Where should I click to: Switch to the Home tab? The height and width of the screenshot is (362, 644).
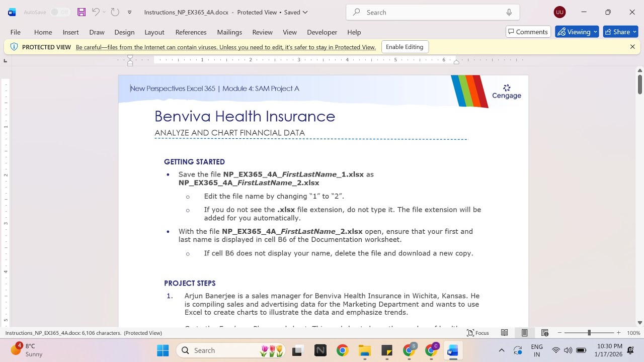tap(43, 32)
